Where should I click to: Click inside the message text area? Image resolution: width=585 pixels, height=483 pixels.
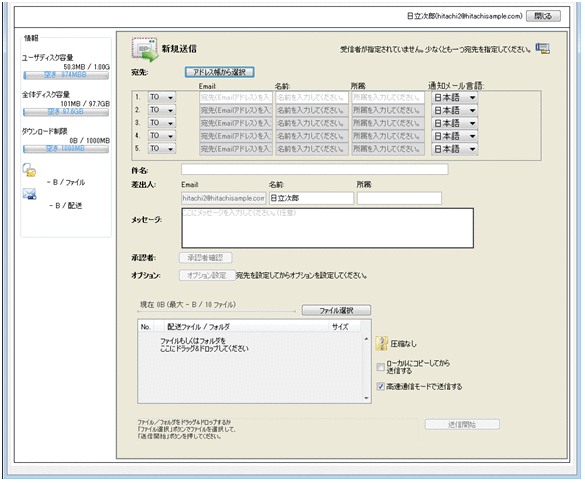[x=328, y=228]
